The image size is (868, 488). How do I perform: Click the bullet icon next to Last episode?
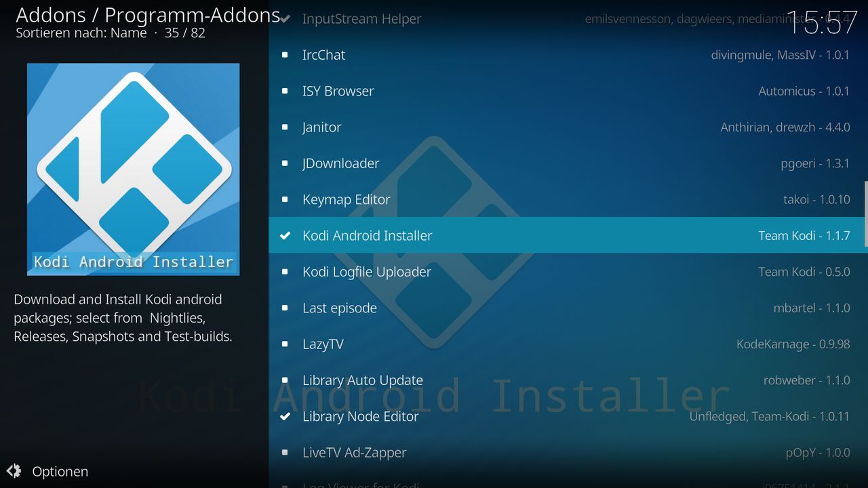point(285,308)
